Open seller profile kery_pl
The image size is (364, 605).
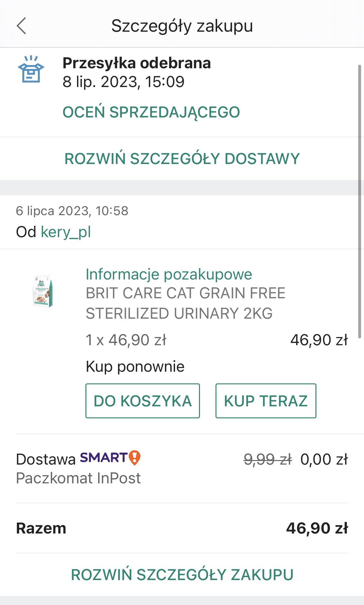coord(66,232)
